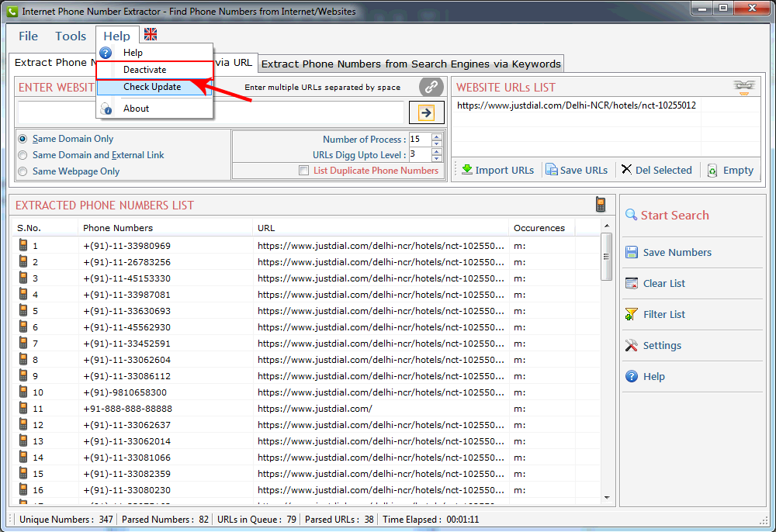Click phone icon in row 14

(23, 457)
